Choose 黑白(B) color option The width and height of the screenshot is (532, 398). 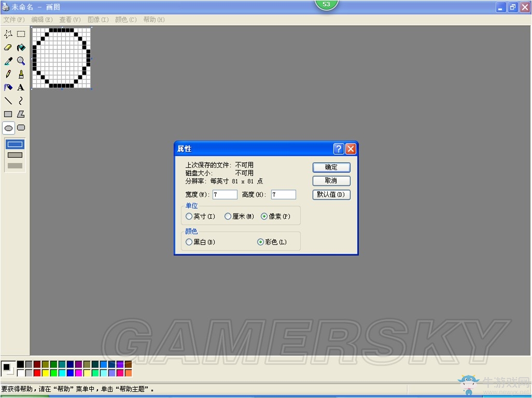click(x=201, y=242)
